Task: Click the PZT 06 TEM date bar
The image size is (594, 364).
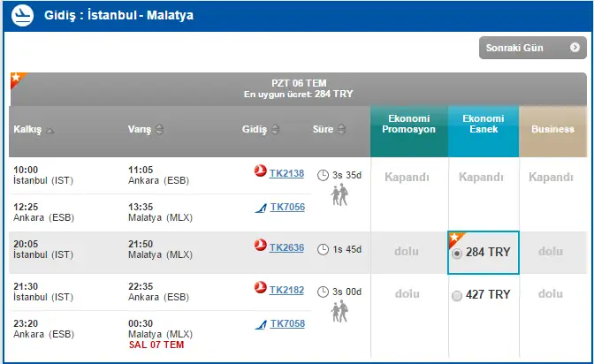Action: [x=298, y=88]
